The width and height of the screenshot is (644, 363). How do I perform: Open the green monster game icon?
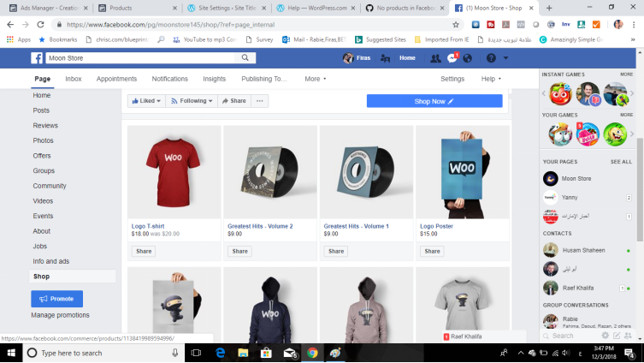[x=615, y=134]
